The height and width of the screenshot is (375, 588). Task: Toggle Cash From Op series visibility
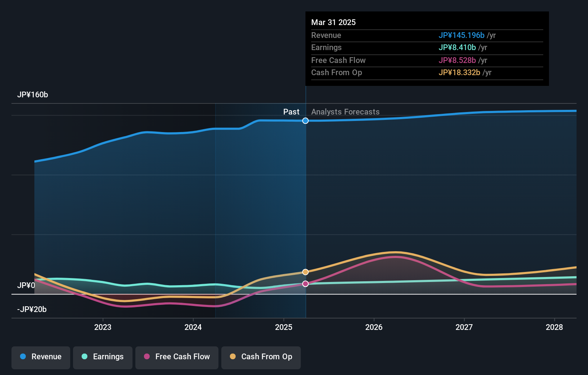click(x=261, y=357)
